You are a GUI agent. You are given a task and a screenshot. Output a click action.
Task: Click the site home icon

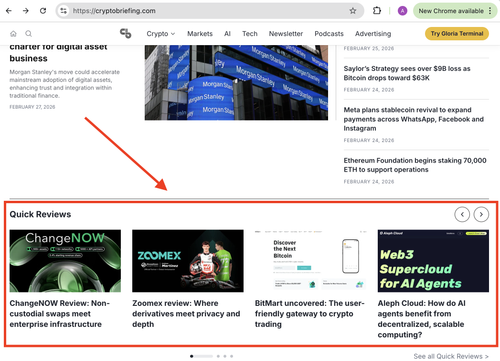point(13,34)
